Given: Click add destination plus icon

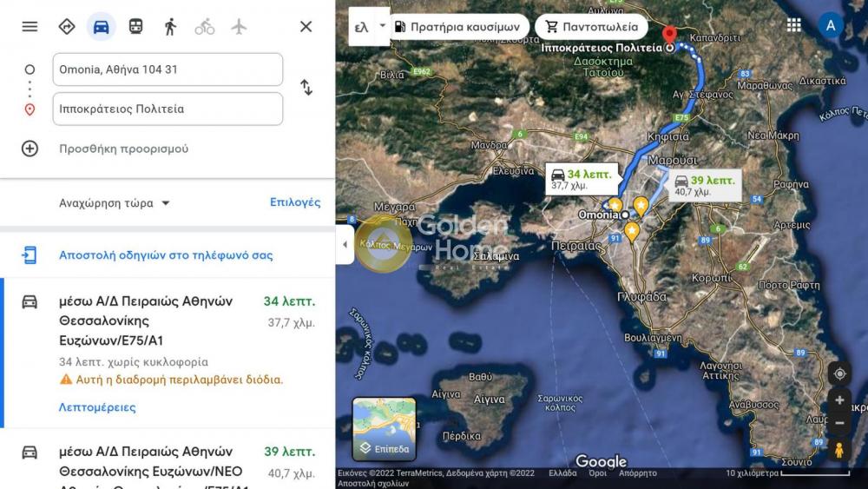Looking at the screenshot, I should click(x=30, y=149).
